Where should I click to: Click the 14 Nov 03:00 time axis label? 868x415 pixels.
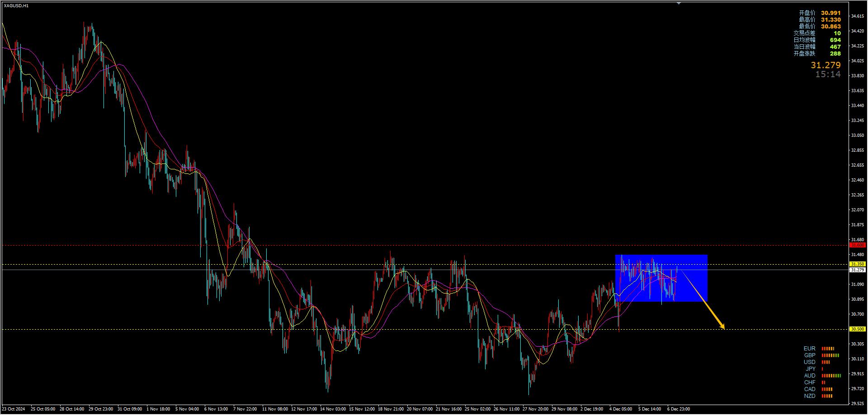pos(333,410)
